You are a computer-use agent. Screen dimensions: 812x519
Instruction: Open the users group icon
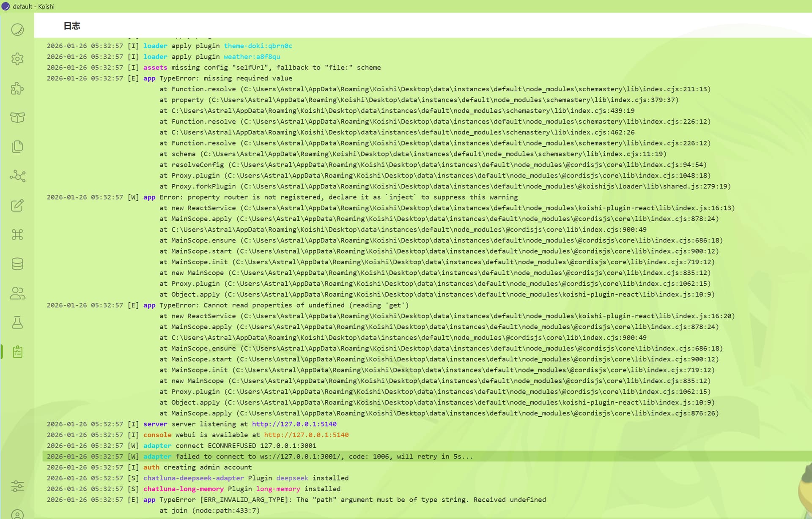coord(17,293)
